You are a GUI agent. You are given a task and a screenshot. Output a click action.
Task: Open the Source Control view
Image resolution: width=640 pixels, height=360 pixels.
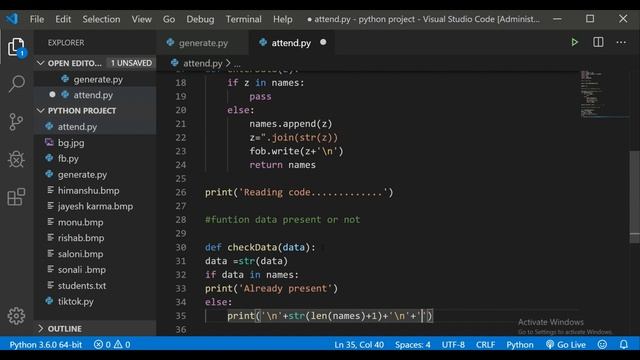[x=16, y=122]
